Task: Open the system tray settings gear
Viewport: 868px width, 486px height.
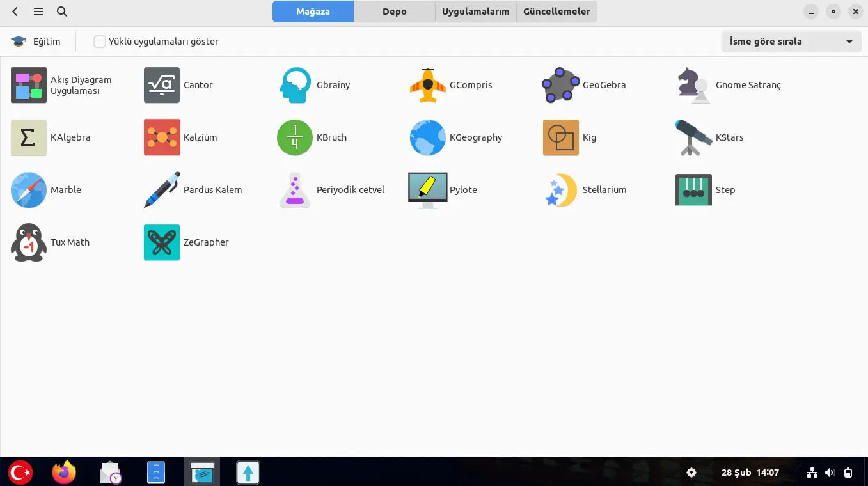Action: click(691, 473)
